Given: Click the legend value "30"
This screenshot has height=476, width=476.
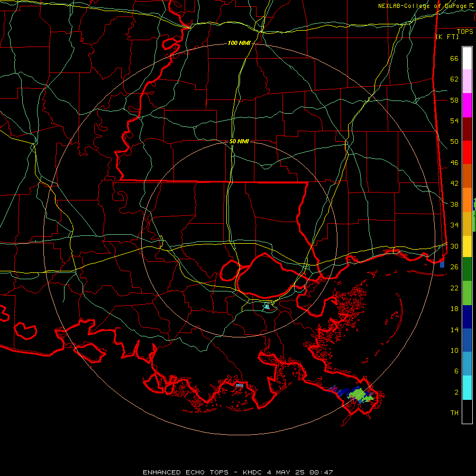Looking at the screenshot, I should coord(454,246).
